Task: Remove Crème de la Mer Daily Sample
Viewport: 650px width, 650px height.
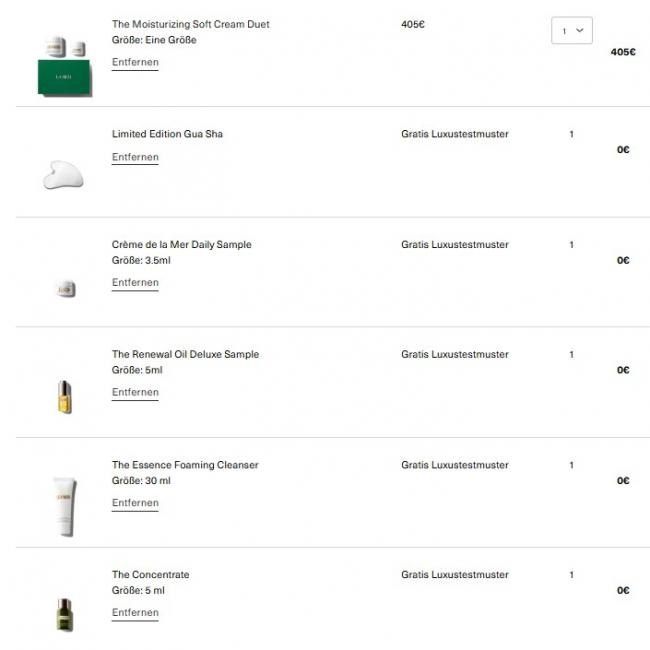Action: 135,283
